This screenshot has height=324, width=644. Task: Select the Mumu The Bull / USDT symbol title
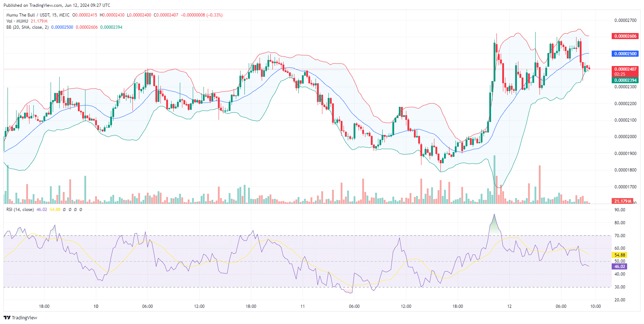tap(38, 15)
